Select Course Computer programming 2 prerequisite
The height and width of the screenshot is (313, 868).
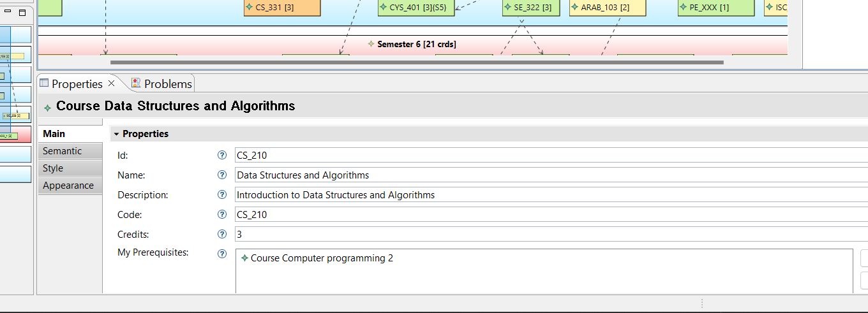coord(317,258)
